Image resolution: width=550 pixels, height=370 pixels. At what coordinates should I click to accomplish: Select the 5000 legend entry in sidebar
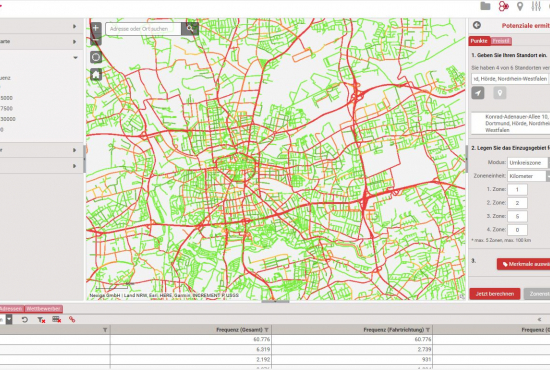point(6,98)
